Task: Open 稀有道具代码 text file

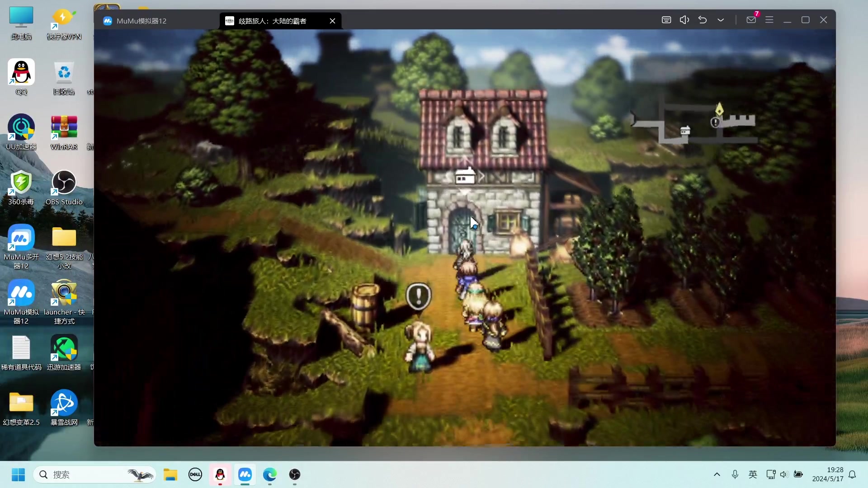Action: (21, 353)
